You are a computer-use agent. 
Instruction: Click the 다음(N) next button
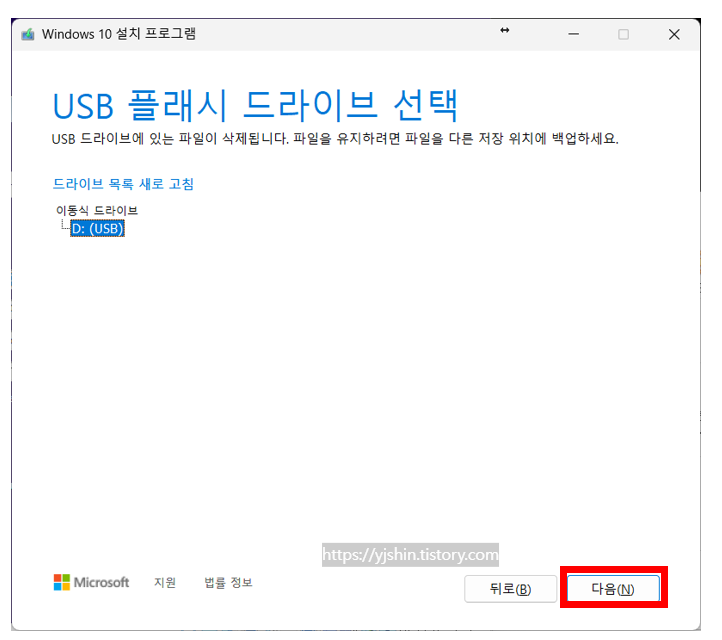[613, 588]
